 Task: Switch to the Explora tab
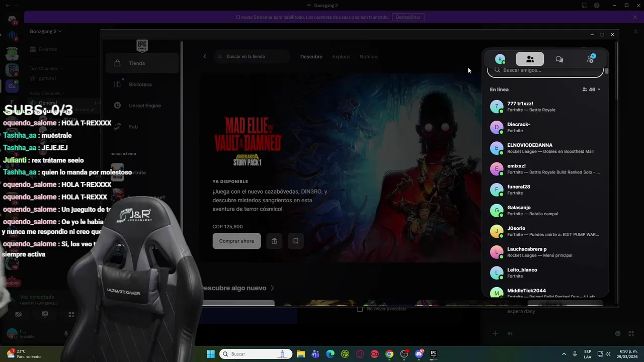click(341, 57)
